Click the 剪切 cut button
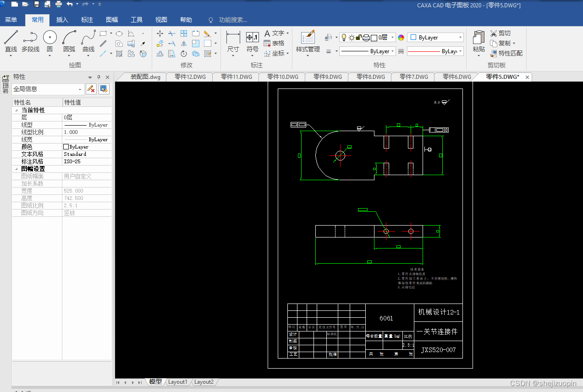Image resolution: width=583 pixels, height=392 pixels. (x=500, y=33)
